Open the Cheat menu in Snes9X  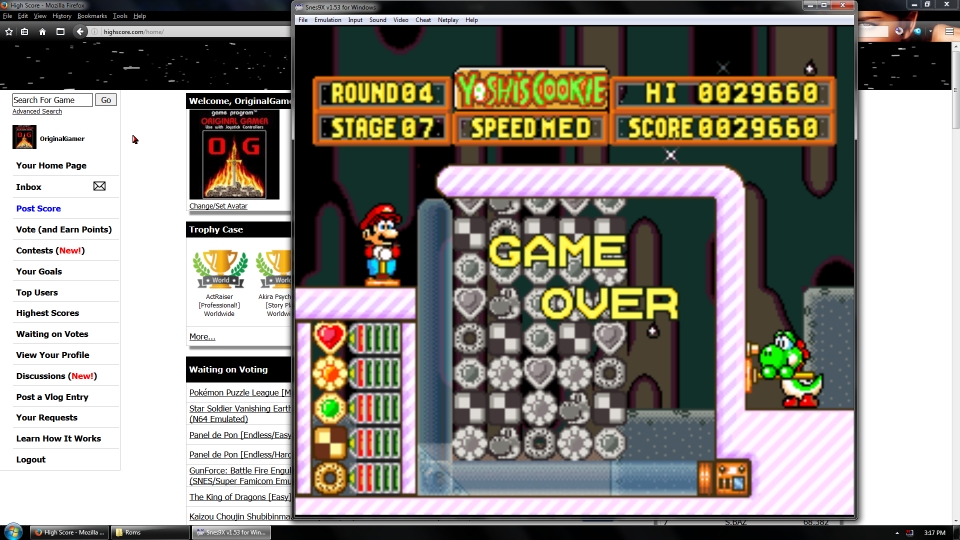pos(423,20)
